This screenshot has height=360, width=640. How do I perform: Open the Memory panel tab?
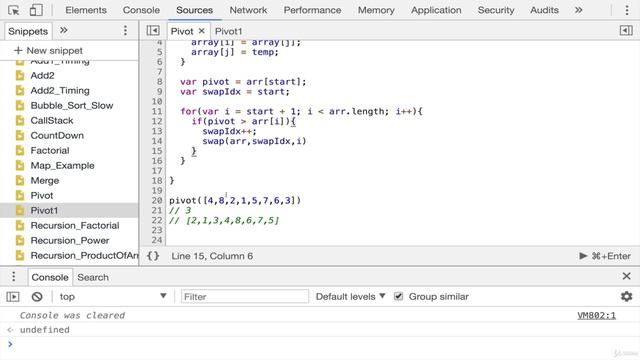pos(376,10)
